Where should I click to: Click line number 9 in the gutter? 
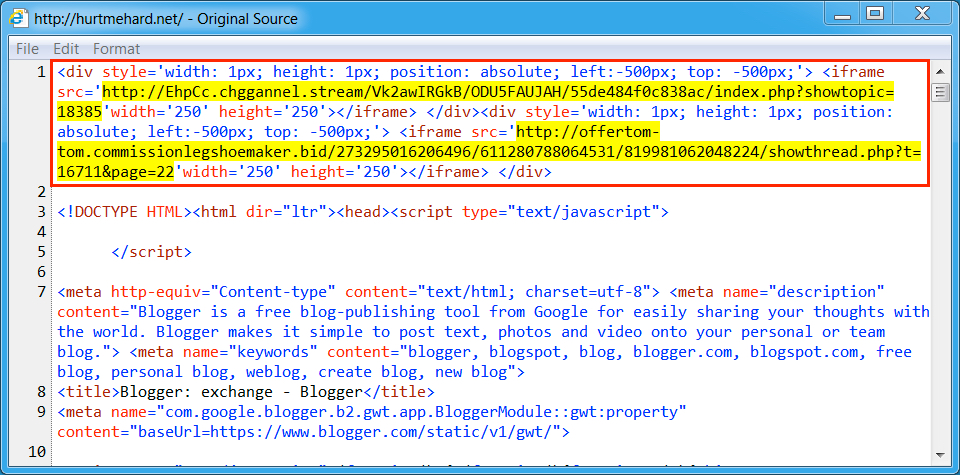coord(41,412)
